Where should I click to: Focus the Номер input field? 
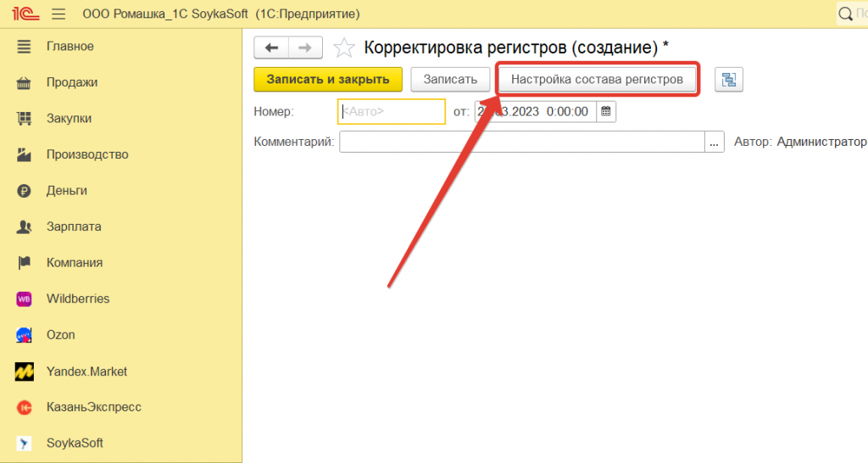[392, 111]
